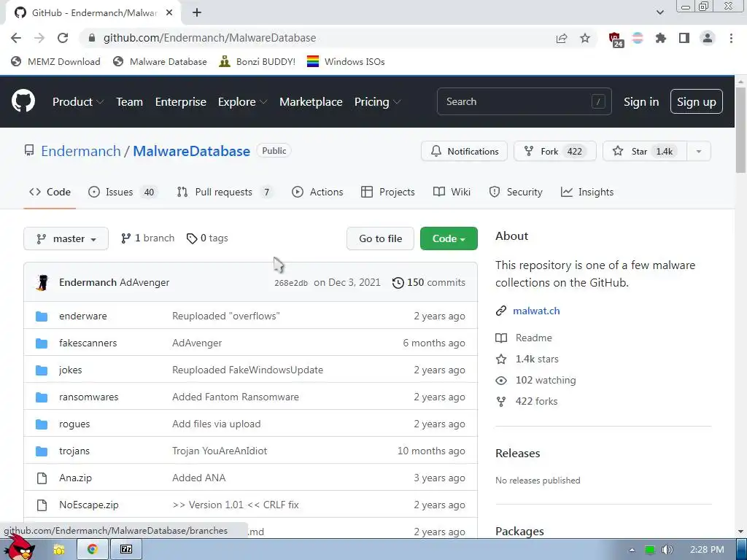Open the Pull requests tab
Image resolution: width=747 pixels, height=560 pixels.
point(225,192)
